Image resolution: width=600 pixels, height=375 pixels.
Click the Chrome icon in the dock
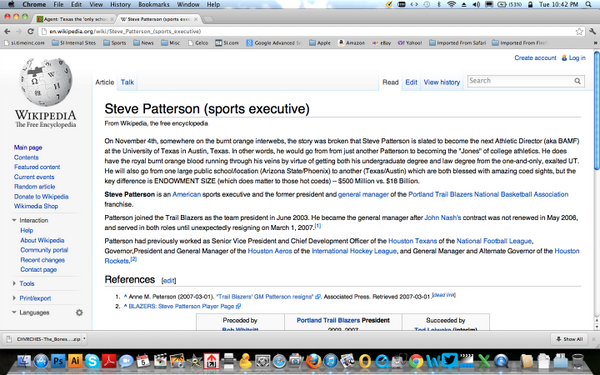pos(416,361)
